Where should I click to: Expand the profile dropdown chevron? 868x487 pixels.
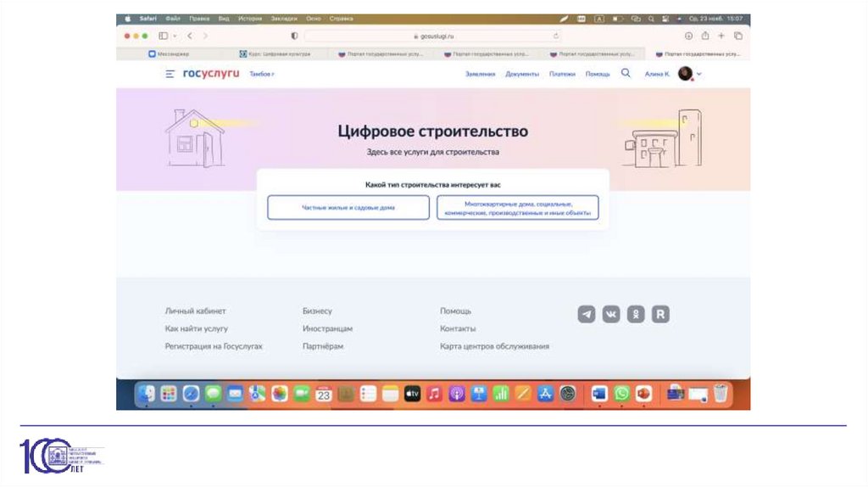[x=698, y=74]
